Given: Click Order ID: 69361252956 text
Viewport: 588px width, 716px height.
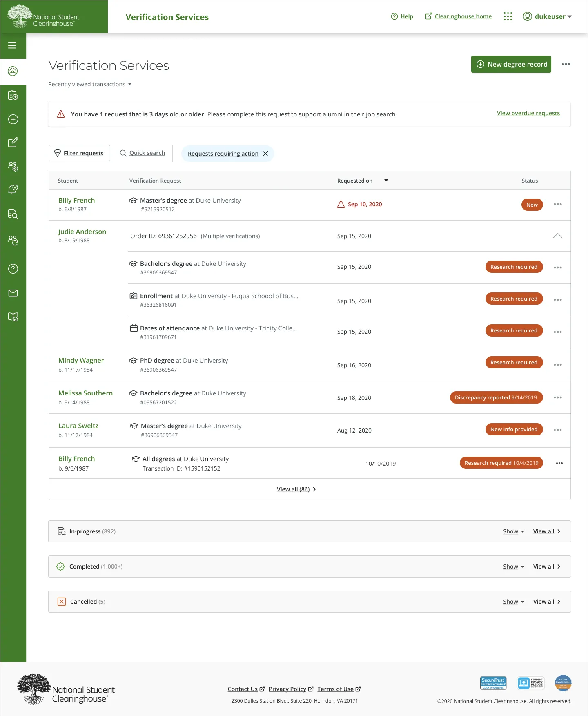Looking at the screenshot, I should pyautogui.click(x=163, y=236).
